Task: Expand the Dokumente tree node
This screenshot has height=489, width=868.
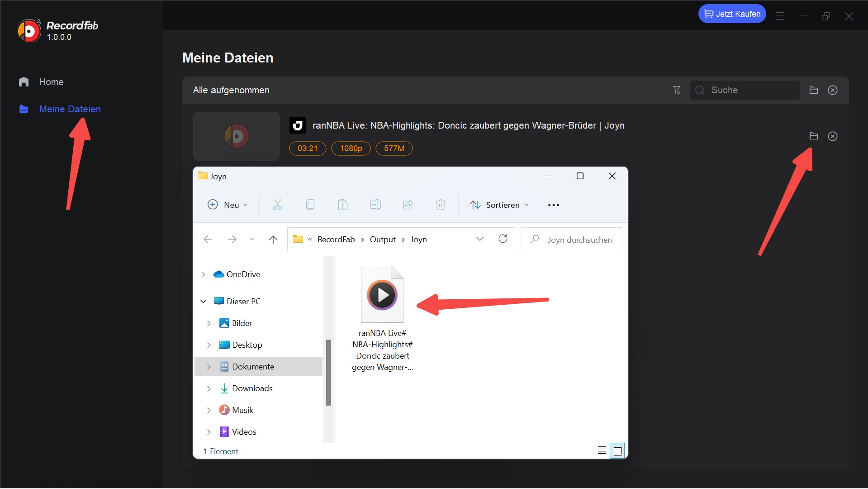Action: pos(209,367)
